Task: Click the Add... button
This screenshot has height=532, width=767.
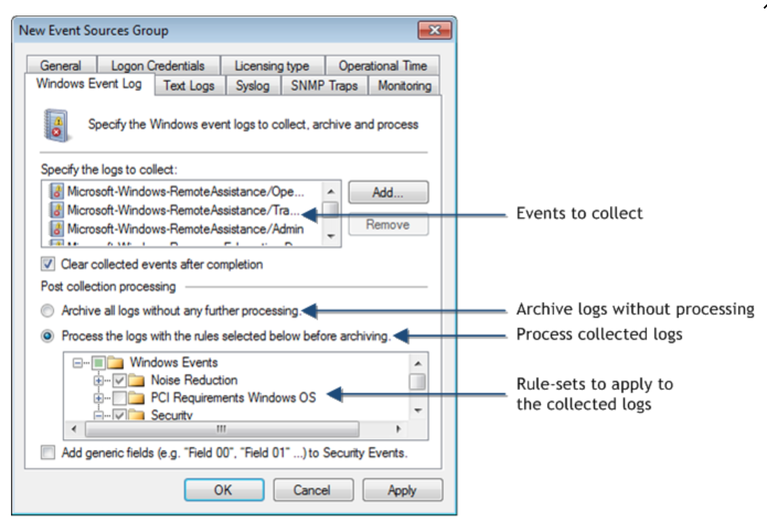Action: pos(388,193)
